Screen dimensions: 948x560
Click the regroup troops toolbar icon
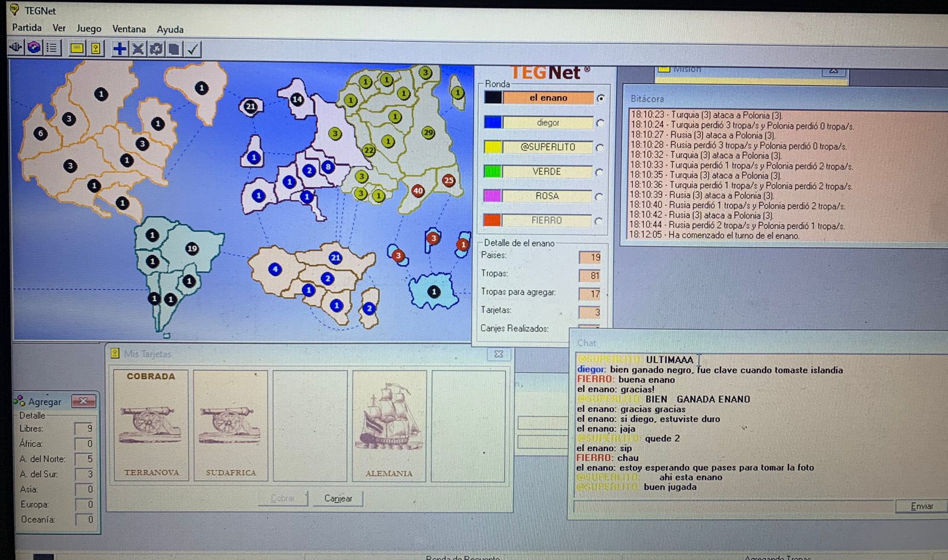pos(156,49)
